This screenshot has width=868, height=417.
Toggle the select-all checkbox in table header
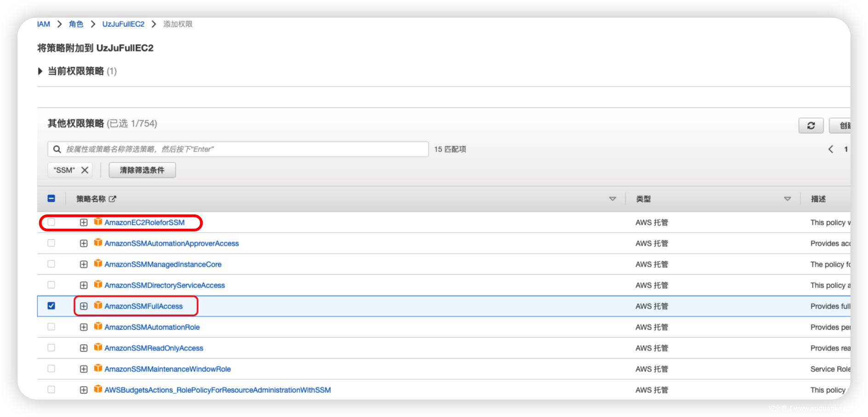(51, 198)
